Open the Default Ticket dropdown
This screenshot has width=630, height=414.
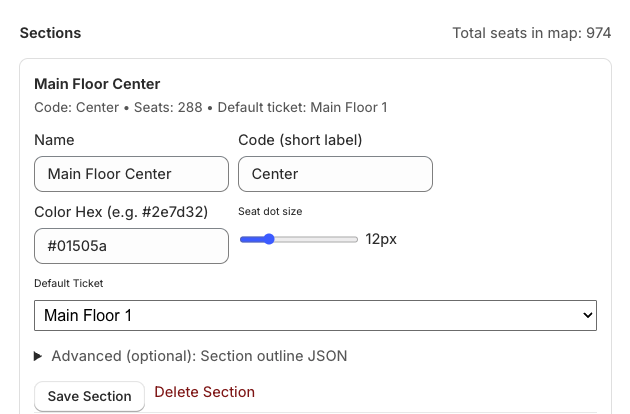coord(315,315)
